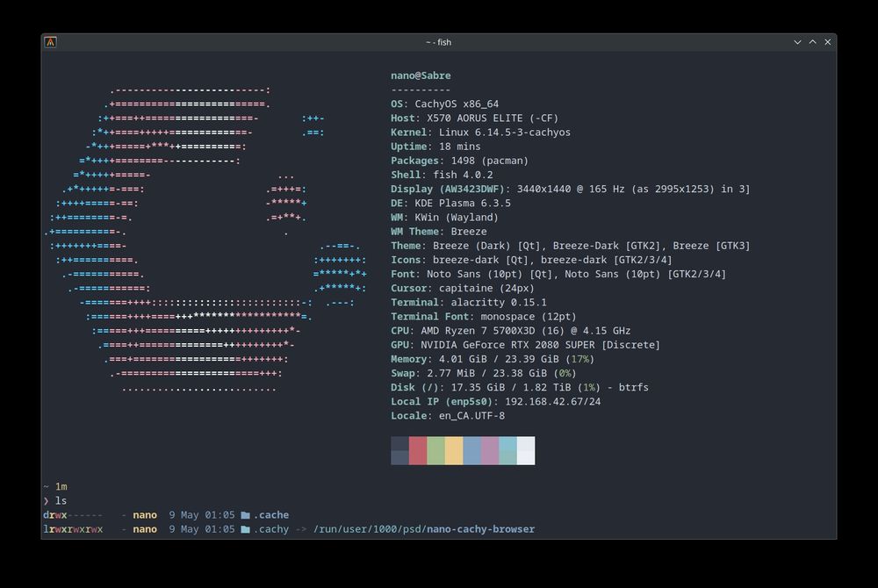Click the yellow color swatch
Viewport: 878px width, 588px height.
click(454, 450)
